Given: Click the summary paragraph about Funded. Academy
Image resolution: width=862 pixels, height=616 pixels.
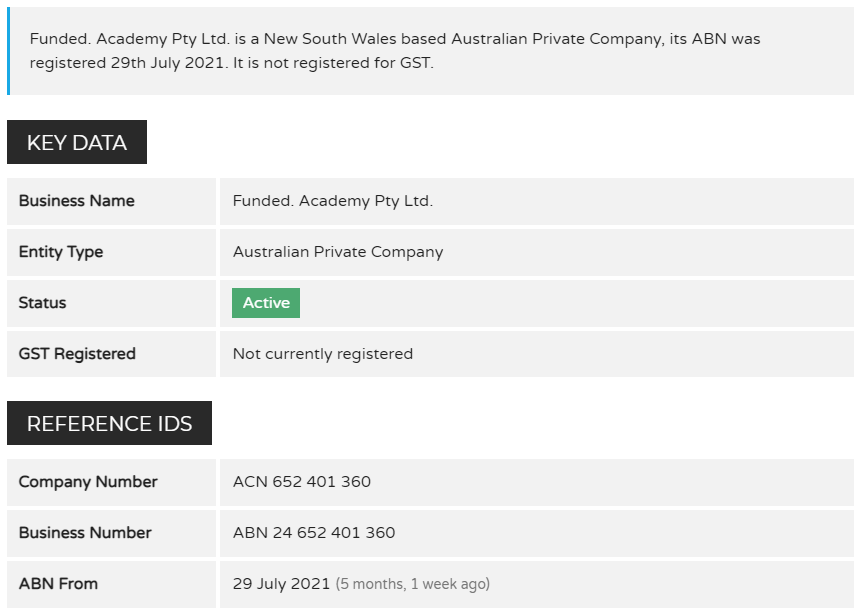Looking at the screenshot, I should 395,51.
